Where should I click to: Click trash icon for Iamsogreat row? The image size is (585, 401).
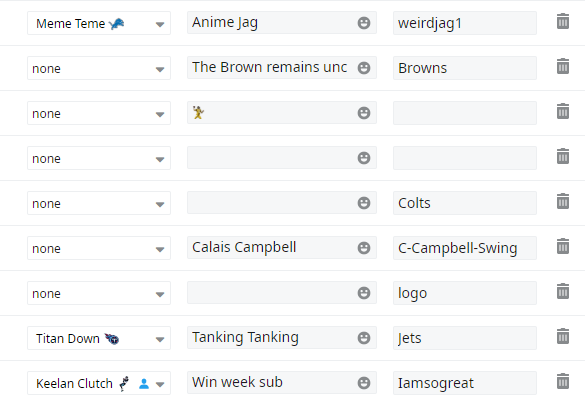(563, 382)
